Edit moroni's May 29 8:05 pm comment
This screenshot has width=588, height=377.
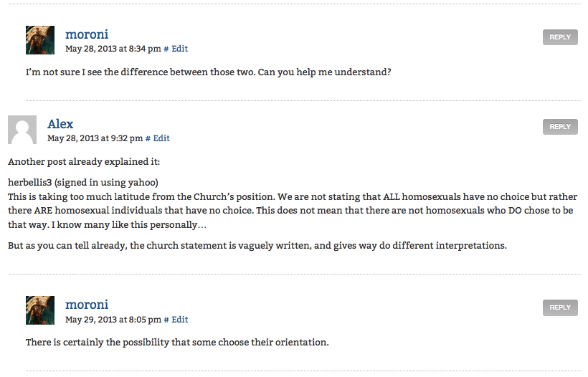(179, 320)
